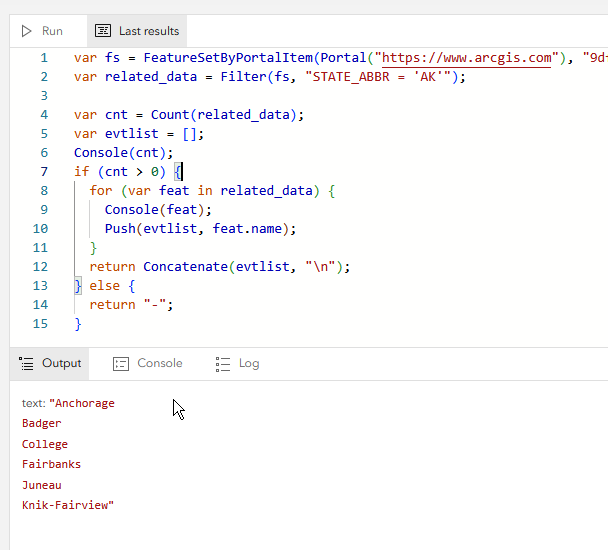Switch to the Console tab

pos(148,363)
